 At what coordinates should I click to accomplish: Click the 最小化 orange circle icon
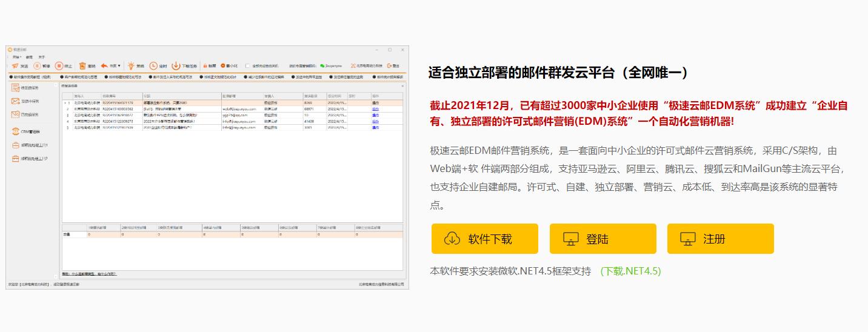pos(222,65)
